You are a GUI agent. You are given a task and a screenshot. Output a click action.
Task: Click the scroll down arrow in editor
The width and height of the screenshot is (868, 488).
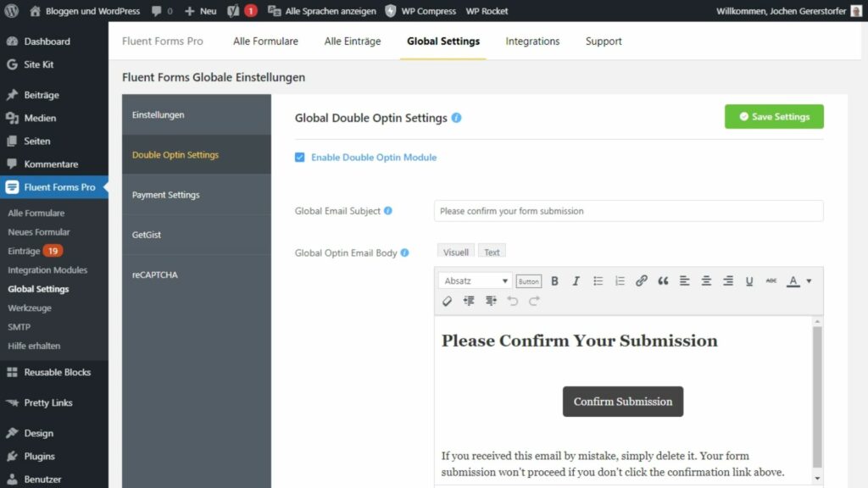pos(817,479)
